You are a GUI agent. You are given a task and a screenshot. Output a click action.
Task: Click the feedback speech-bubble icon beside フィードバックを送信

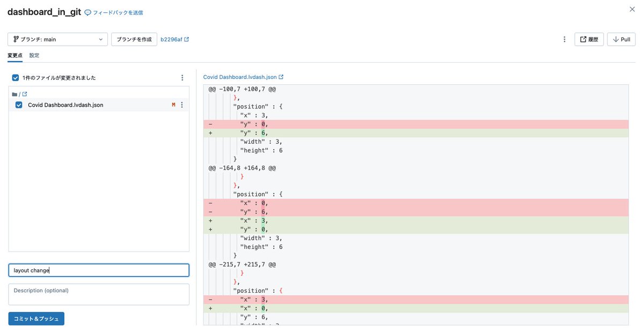[x=87, y=11]
